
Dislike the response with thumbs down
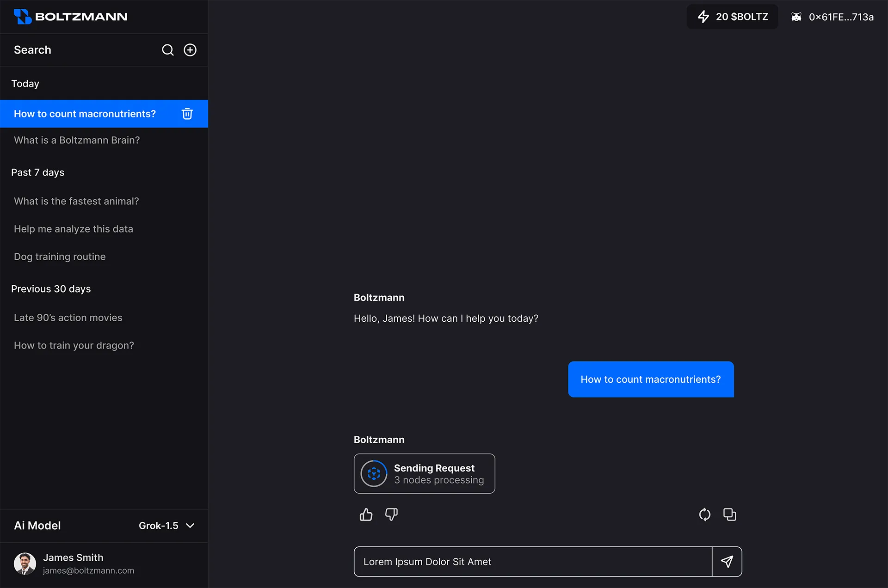(391, 514)
